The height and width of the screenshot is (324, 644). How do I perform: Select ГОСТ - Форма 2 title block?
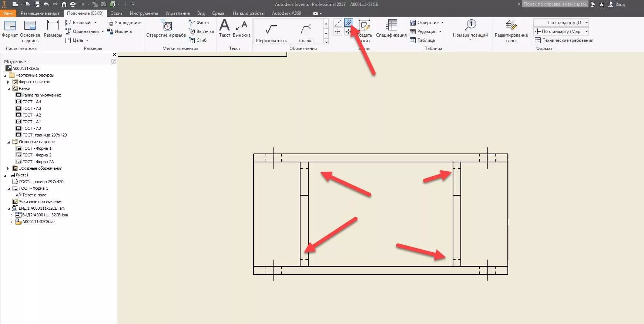(x=34, y=155)
